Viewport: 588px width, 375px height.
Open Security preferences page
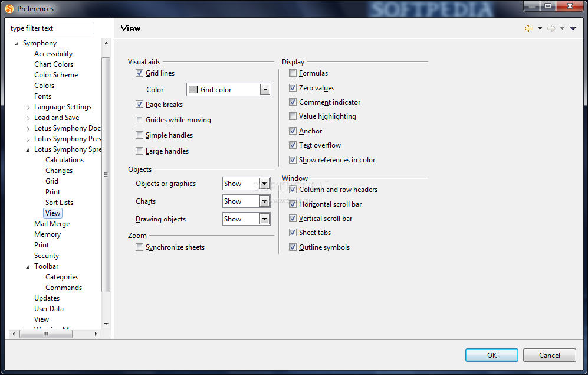coord(47,256)
